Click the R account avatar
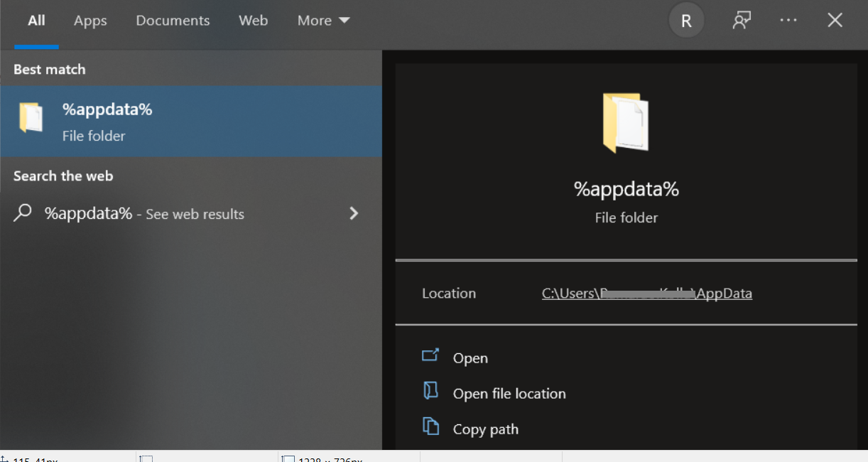 point(686,20)
